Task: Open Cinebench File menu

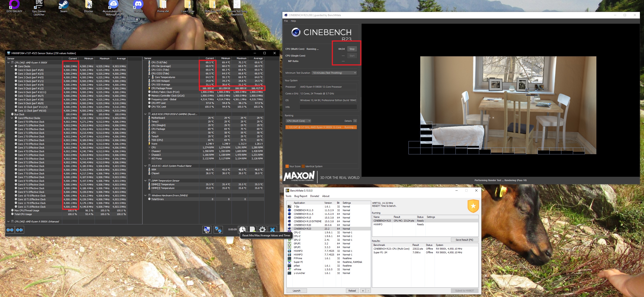Action: click(286, 21)
